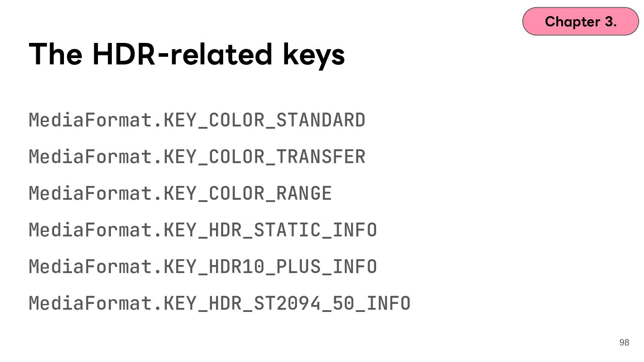Image resolution: width=644 pixels, height=362 pixels.
Task: Click the word The in the title
Action: point(55,54)
